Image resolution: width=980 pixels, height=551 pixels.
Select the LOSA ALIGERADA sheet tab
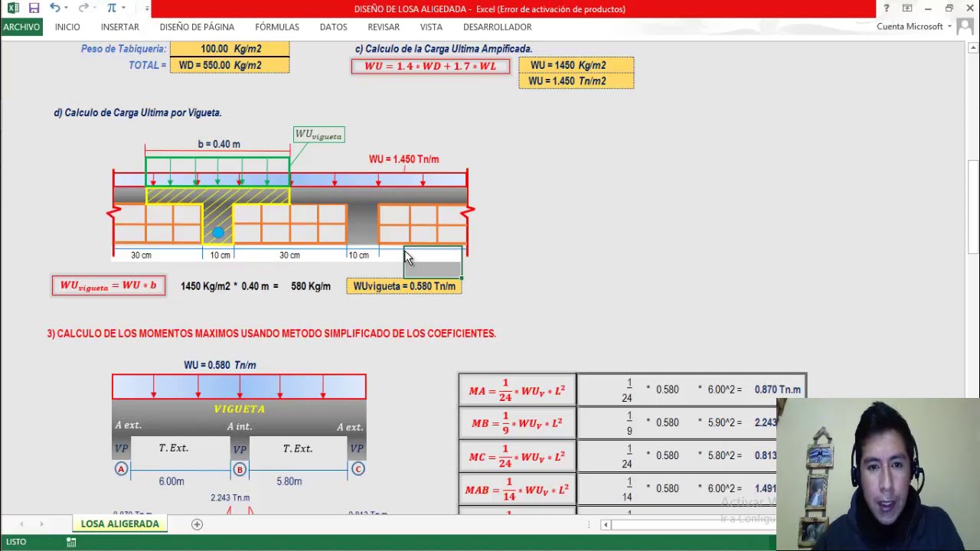[120, 524]
